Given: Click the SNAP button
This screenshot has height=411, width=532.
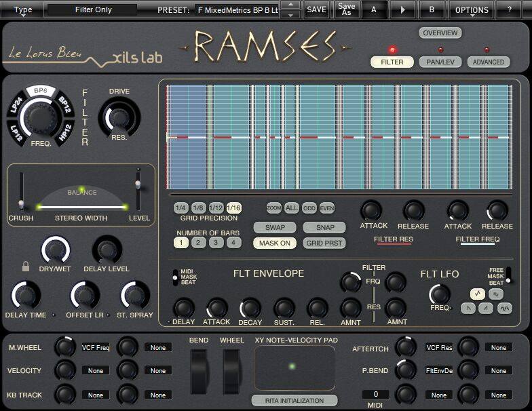Looking at the screenshot, I should pos(324,227).
